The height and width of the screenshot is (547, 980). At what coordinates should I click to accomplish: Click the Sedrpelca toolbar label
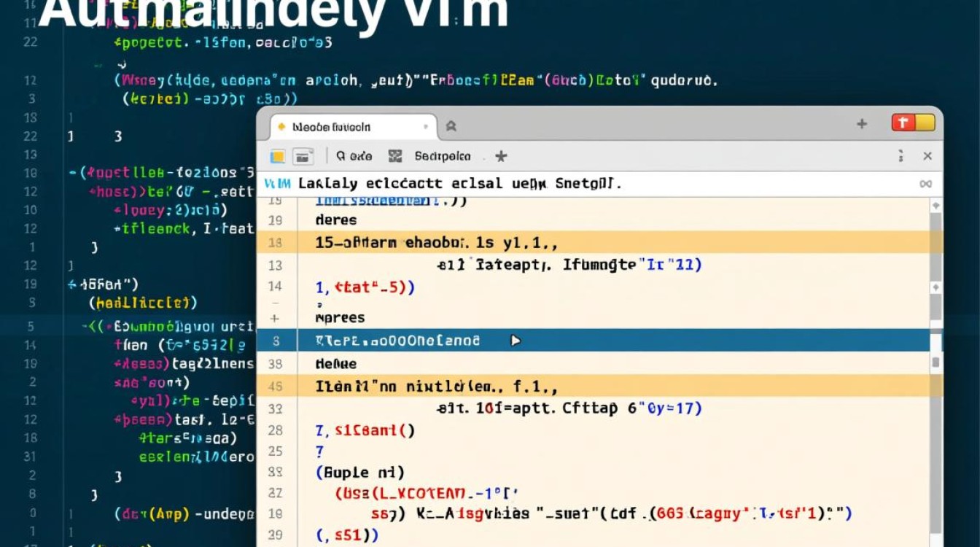443,156
